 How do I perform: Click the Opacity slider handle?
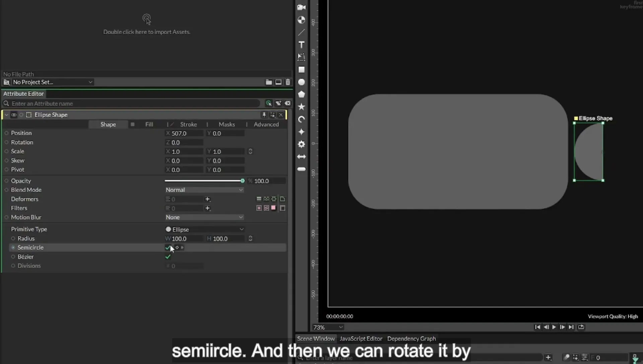coord(242,181)
